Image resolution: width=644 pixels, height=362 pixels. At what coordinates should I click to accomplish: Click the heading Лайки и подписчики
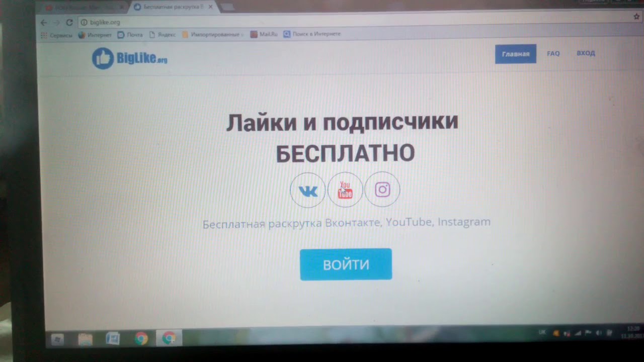coord(342,123)
